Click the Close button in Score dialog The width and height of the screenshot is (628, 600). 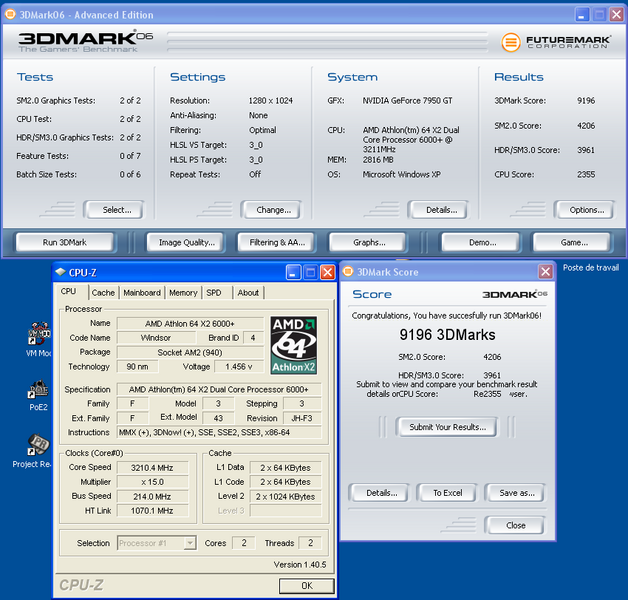pyautogui.click(x=515, y=525)
